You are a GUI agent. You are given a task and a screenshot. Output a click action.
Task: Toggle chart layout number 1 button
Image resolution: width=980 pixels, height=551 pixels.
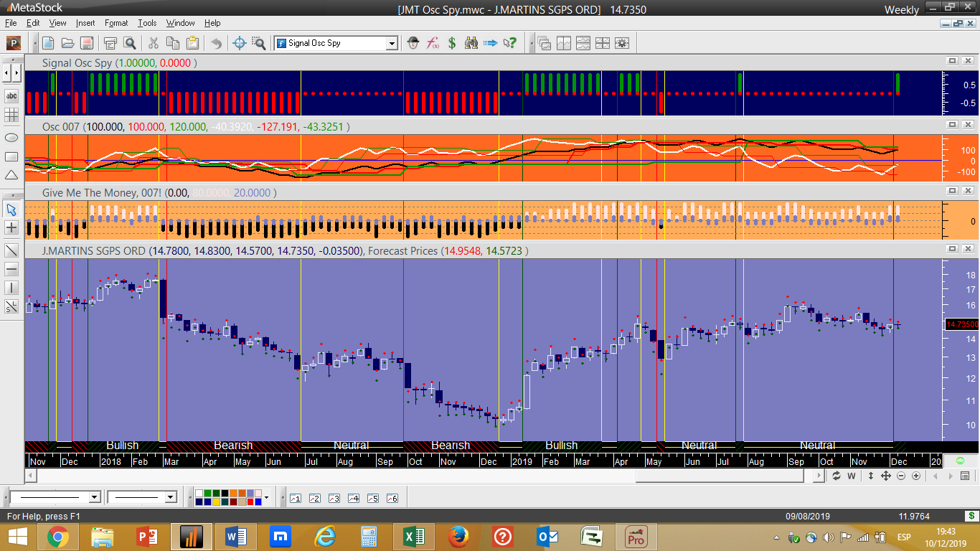click(x=295, y=498)
